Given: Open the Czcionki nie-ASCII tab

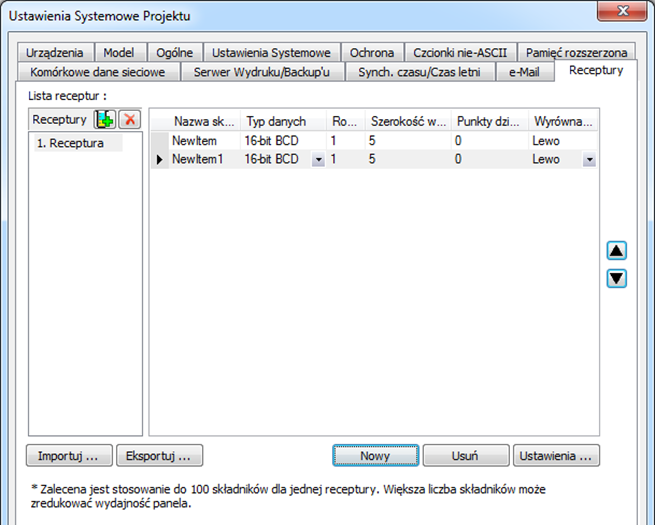Looking at the screenshot, I should point(460,53).
